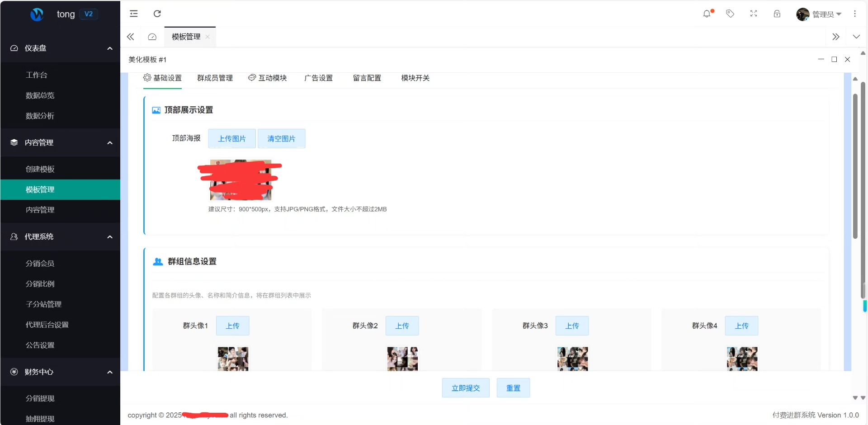Open the dashboard home tab icon

[152, 37]
